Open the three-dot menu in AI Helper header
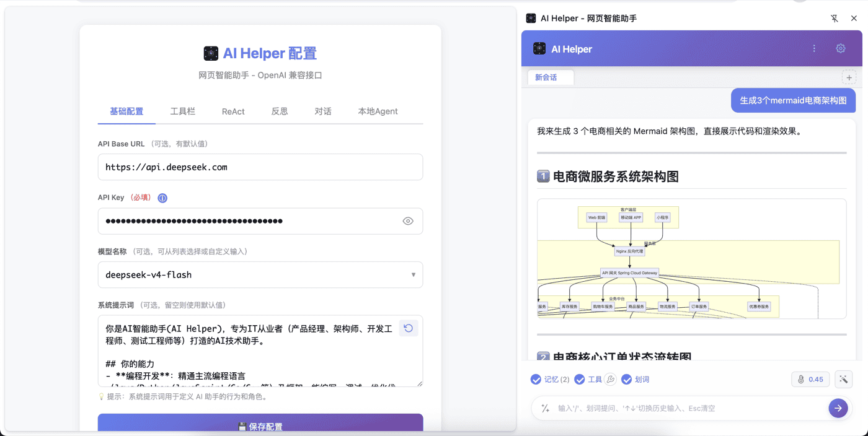This screenshot has height=436, width=868. pyautogui.click(x=814, y=48)
